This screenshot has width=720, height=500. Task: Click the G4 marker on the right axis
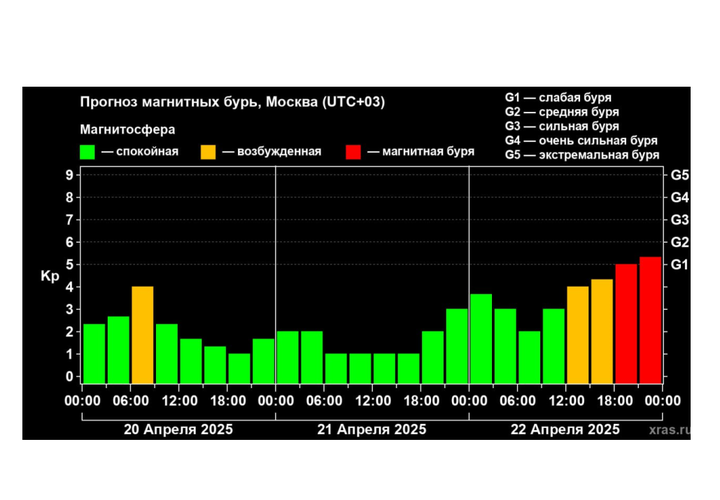(680, 197)
